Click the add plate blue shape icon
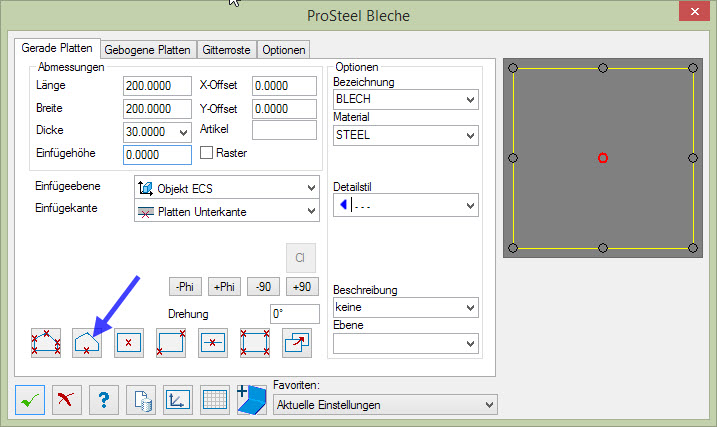Screen dimensions: 717x427 pyautogui.click(x=251, y=400)
